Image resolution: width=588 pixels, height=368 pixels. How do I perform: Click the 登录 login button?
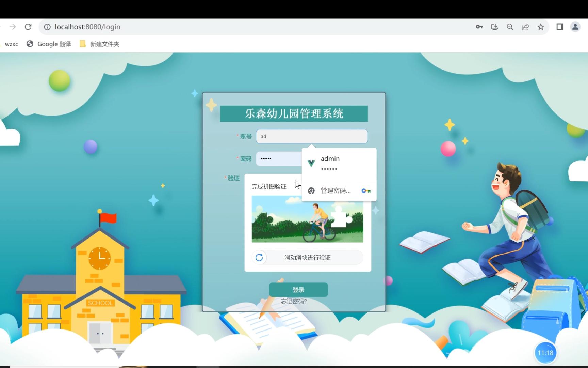coord(298,290)
